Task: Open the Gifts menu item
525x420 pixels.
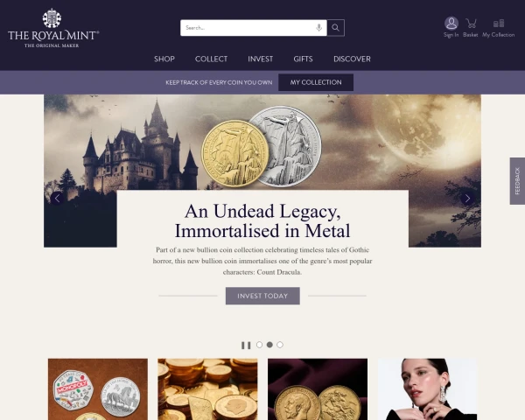Action: [x=303, y=59]
